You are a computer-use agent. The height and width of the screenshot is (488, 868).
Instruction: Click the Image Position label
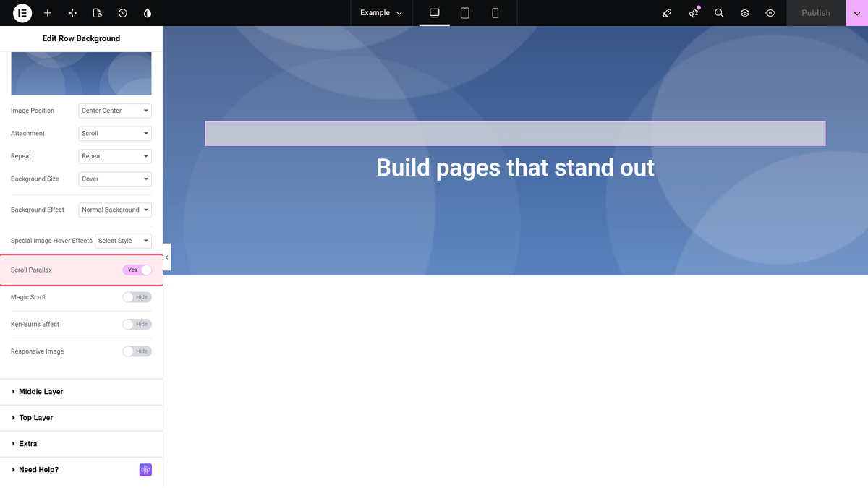33,111
